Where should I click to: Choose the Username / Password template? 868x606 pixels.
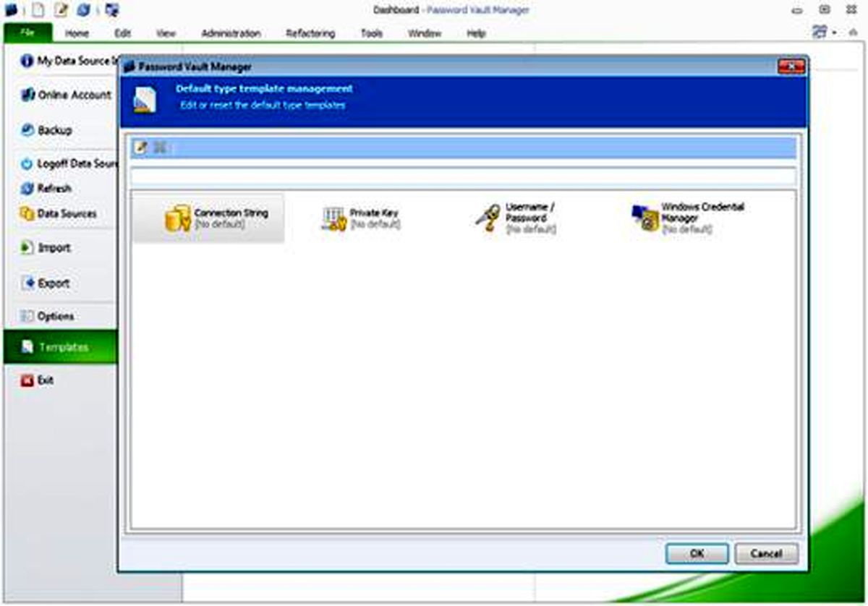488,218
